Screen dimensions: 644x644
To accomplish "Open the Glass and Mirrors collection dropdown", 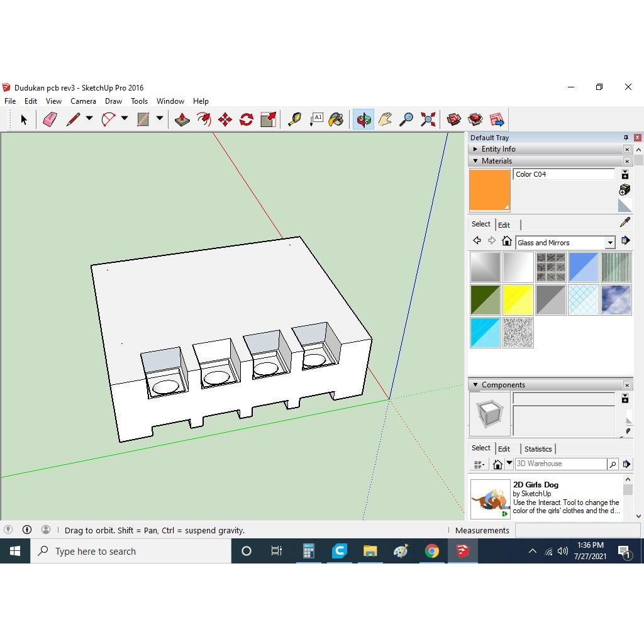I will pos(609,242).
